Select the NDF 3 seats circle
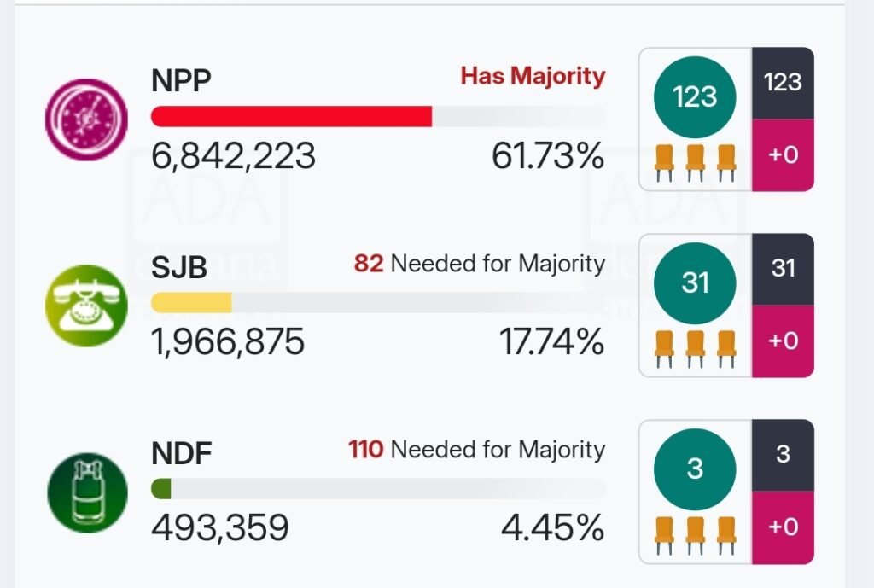 click(x=695, y=469)
